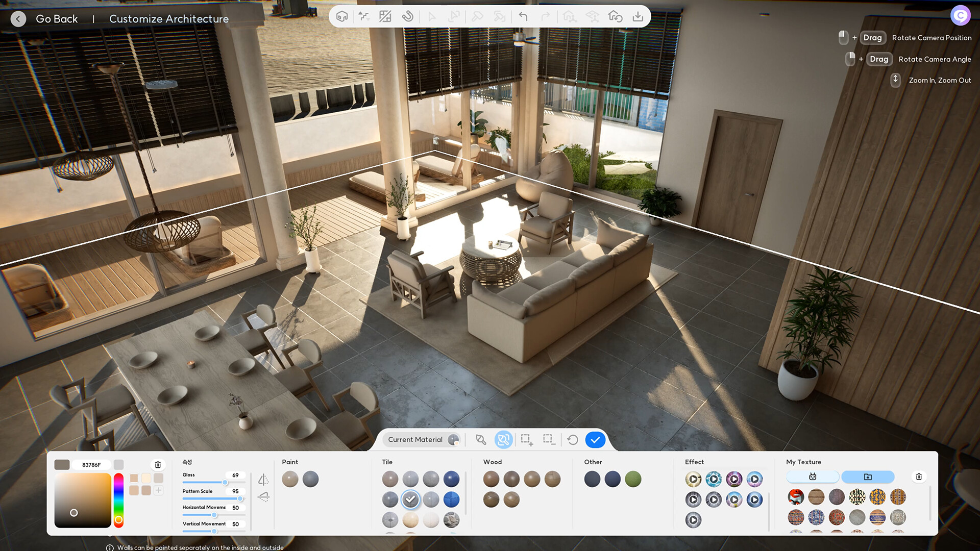The height and width of the screenshot is (551, 980).
Task: Click the reset material circular arrow icon
Action: coord(572,440)
